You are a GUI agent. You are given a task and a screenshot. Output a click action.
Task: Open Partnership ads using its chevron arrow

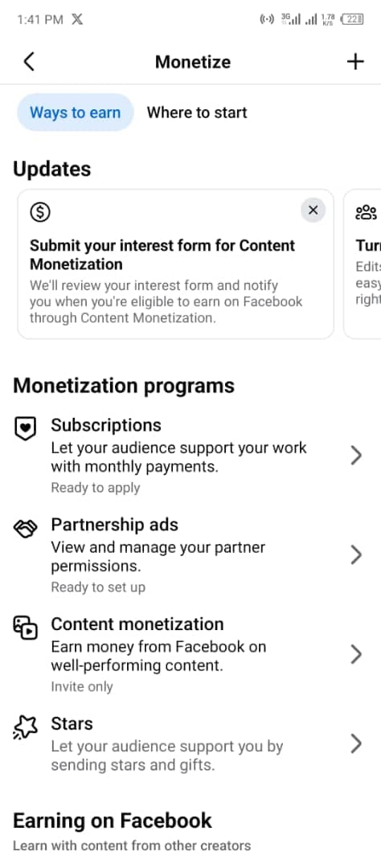click(356, 555)
